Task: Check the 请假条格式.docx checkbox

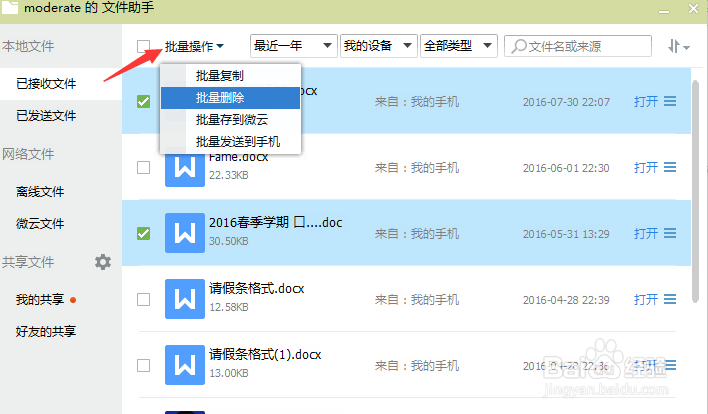Action: tap(144, 299)
